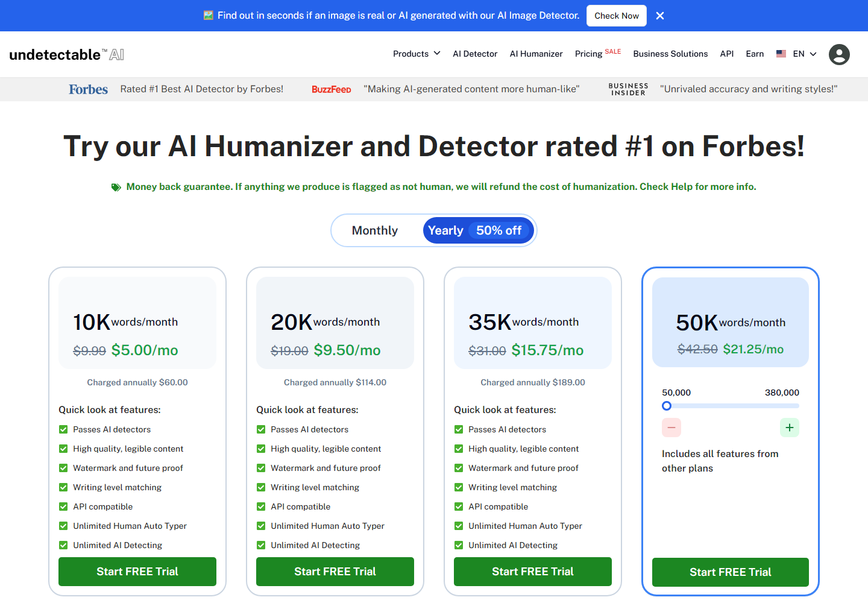Start FREE Trial for 50K plan
The height and width of the screenshot is (603, 868).
pyautogui.click(x=731, y=572)
